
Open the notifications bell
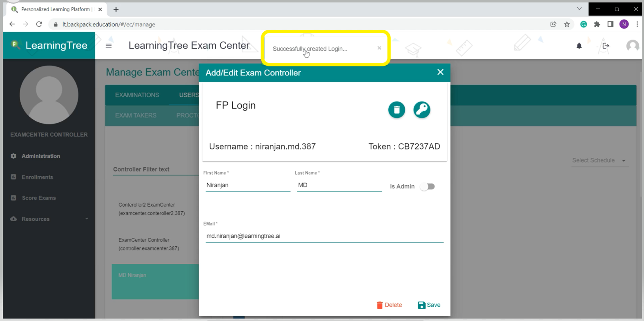pos(579,46)
